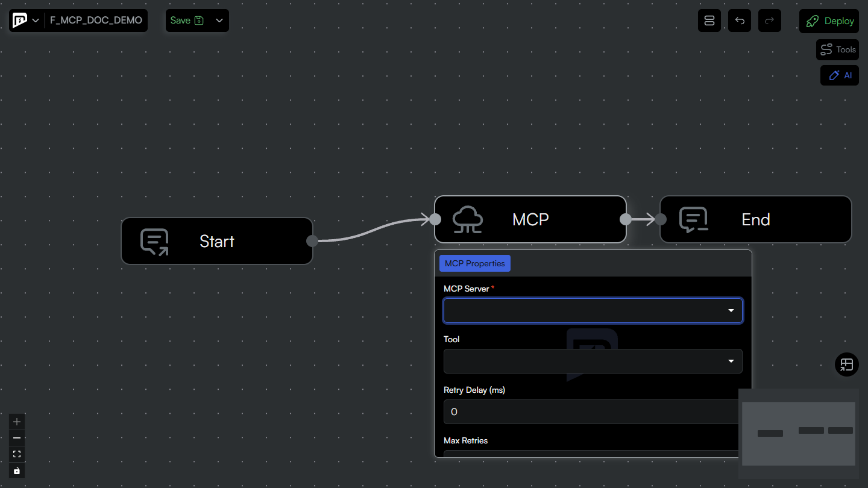This screenshot has height=488, width=868.
Task: Zoom out of the canvas
Action: click(17, 438)
